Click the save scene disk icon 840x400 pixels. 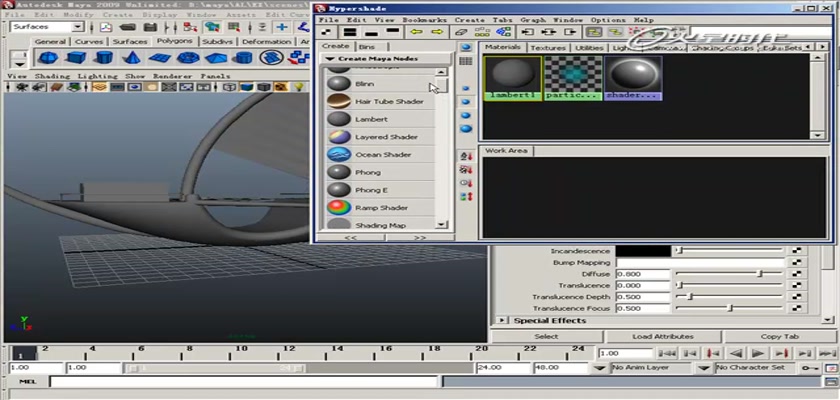[x=151, y=27]
